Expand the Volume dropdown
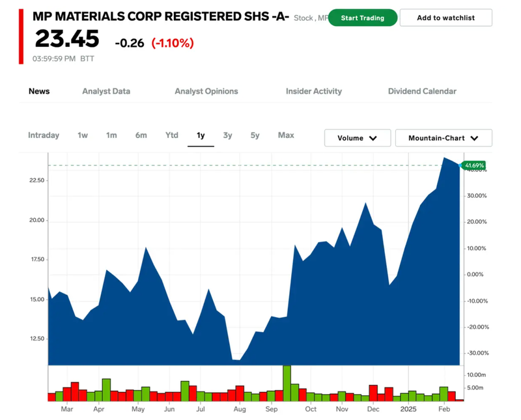 point(358,138)
